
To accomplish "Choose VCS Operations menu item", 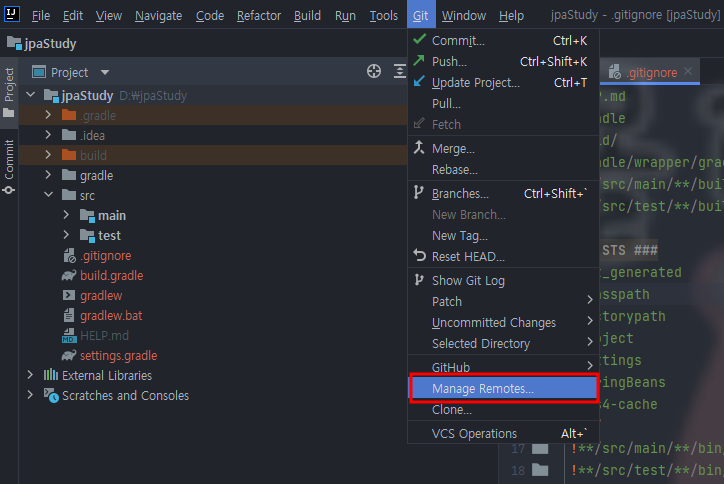I will tap(503, 434).
